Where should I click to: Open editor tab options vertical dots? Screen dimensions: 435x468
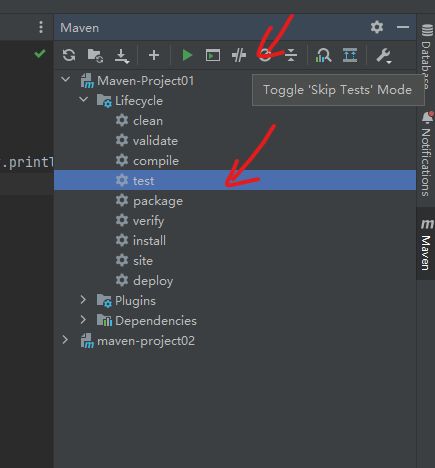click(41, 27)
